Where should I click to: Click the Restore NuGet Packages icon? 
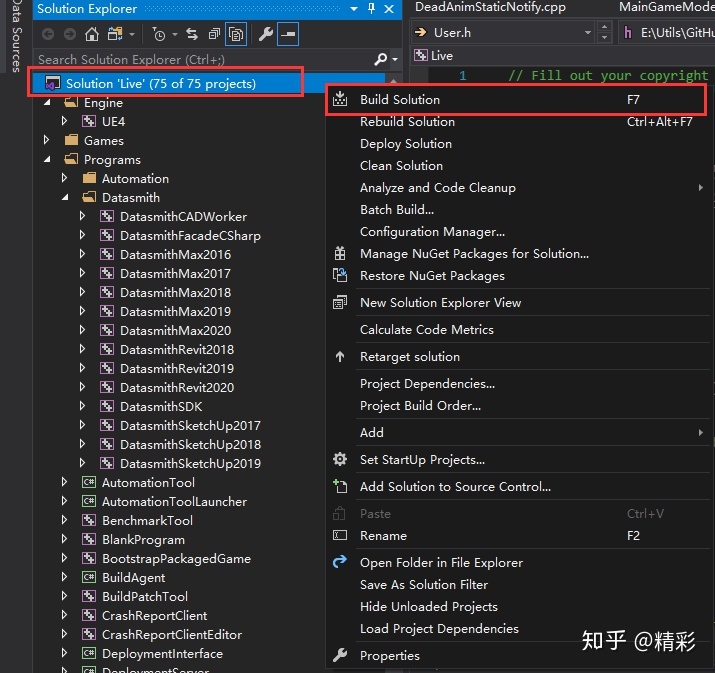tap(340, 275)
